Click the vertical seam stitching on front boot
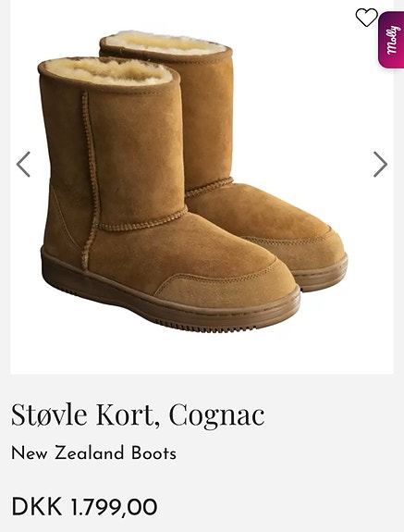 [x=91, y=179]
